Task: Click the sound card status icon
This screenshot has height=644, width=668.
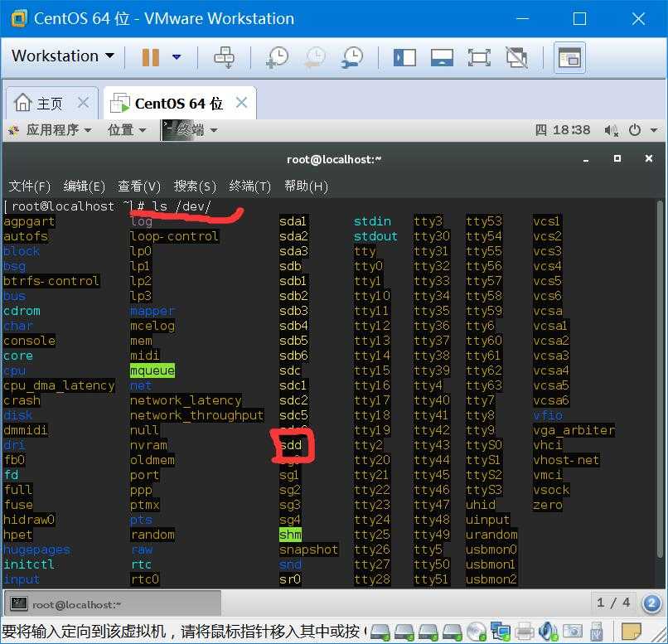Action: (548, 632)
